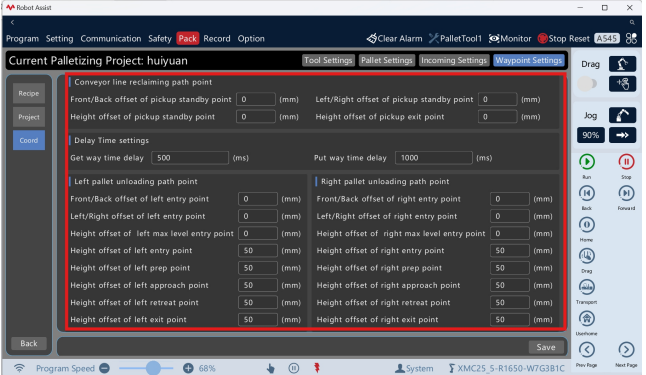This screenshot has height=375, width=646.
Task: Open the Monitor view
Action: [510, 39]
